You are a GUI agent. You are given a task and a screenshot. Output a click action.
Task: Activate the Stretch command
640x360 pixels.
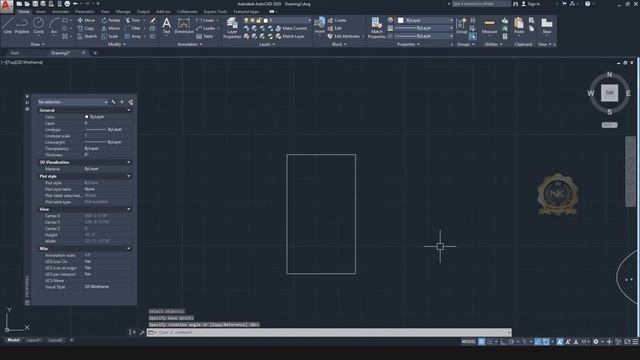point(87,36)
